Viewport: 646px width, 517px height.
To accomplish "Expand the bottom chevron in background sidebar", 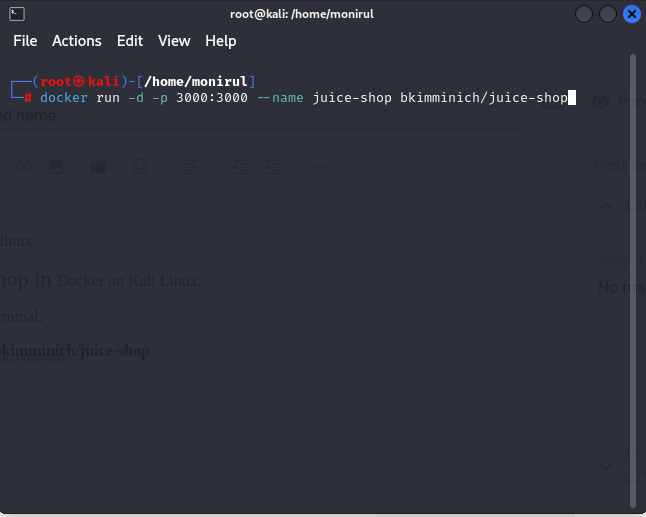I will (606, 467).
